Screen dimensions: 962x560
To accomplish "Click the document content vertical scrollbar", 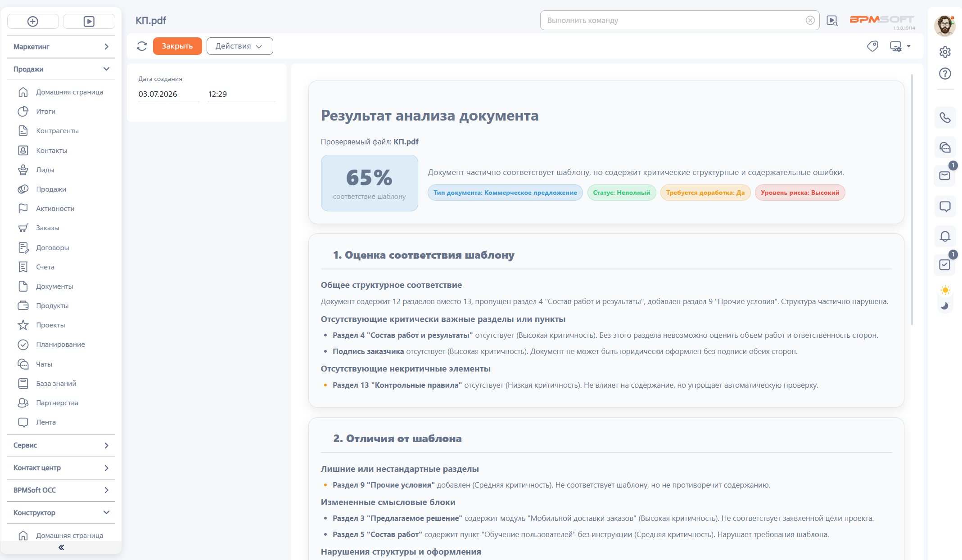I will (x=912, y=200).
